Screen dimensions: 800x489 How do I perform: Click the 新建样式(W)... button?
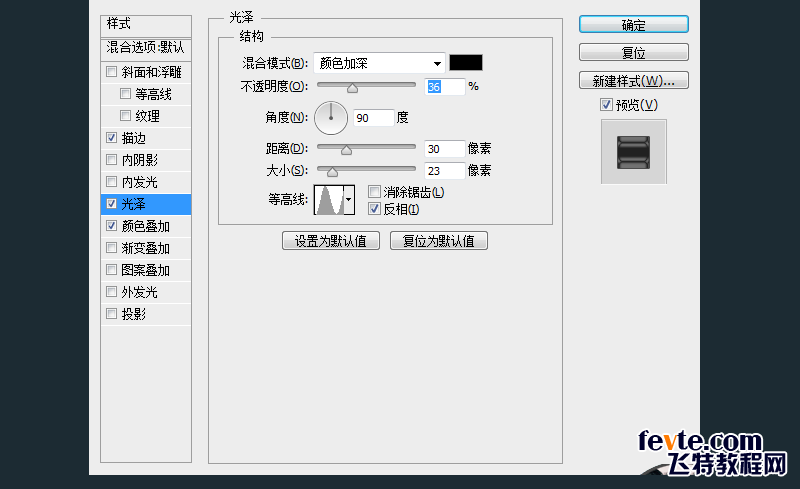634,81
